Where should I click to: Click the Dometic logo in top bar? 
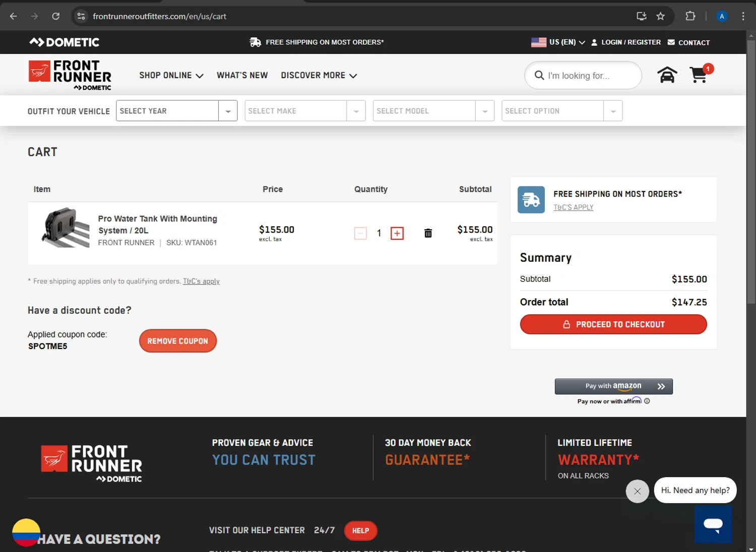pos(64,42)
